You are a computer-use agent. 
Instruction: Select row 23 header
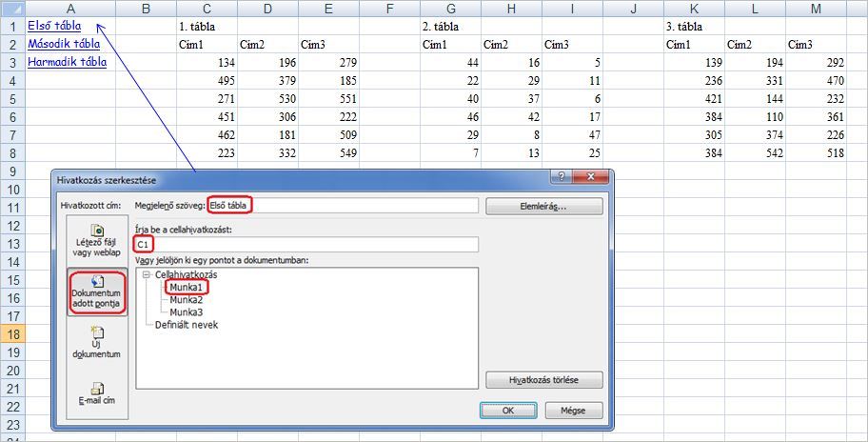[x=12, y=425]
